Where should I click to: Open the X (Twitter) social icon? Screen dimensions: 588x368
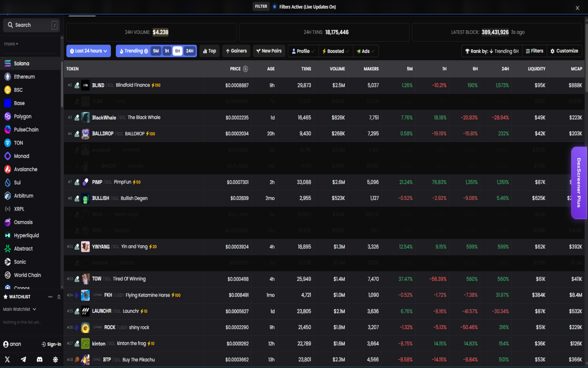click(7, 359)
